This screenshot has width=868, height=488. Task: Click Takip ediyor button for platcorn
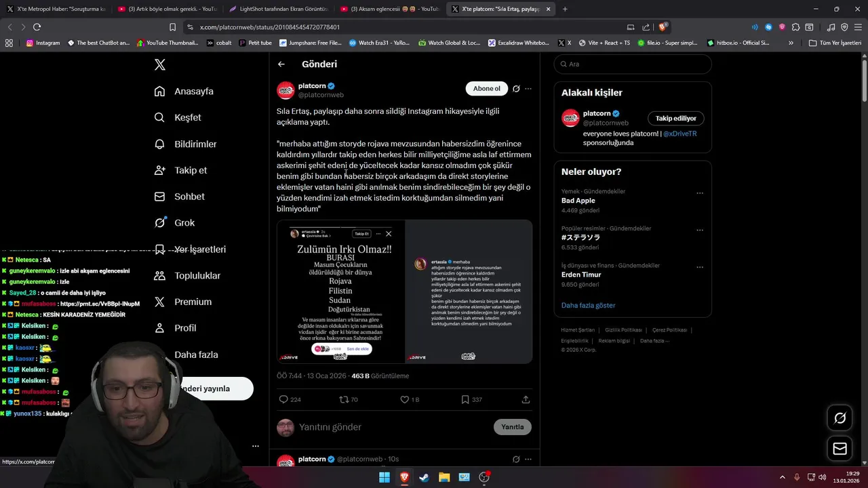(x=675, y=119)
